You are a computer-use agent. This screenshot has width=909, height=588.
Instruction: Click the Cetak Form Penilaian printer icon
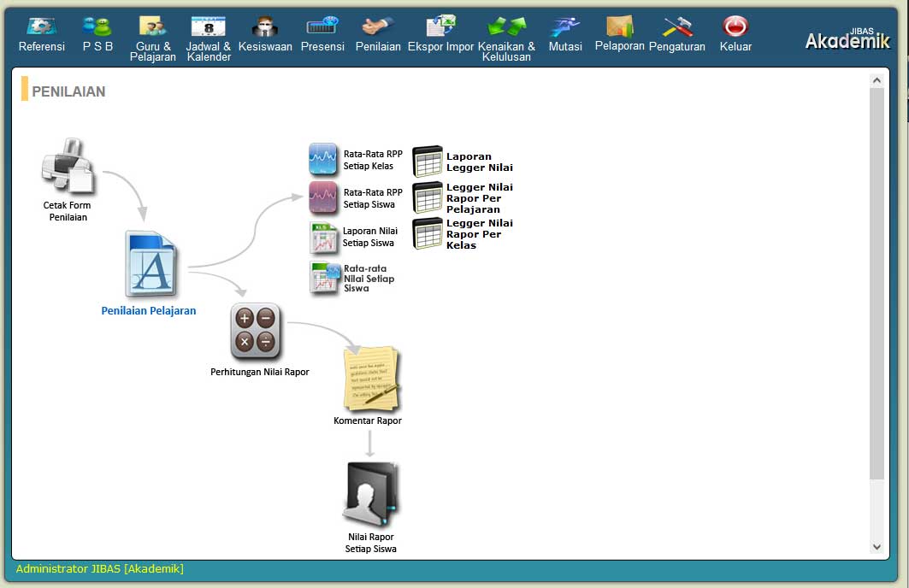(x=68, y=166)
